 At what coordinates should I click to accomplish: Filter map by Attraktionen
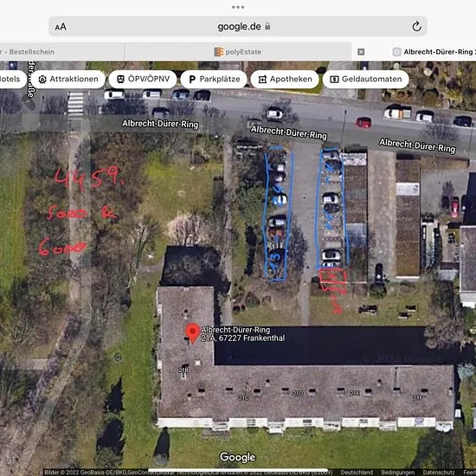(68, 80)
